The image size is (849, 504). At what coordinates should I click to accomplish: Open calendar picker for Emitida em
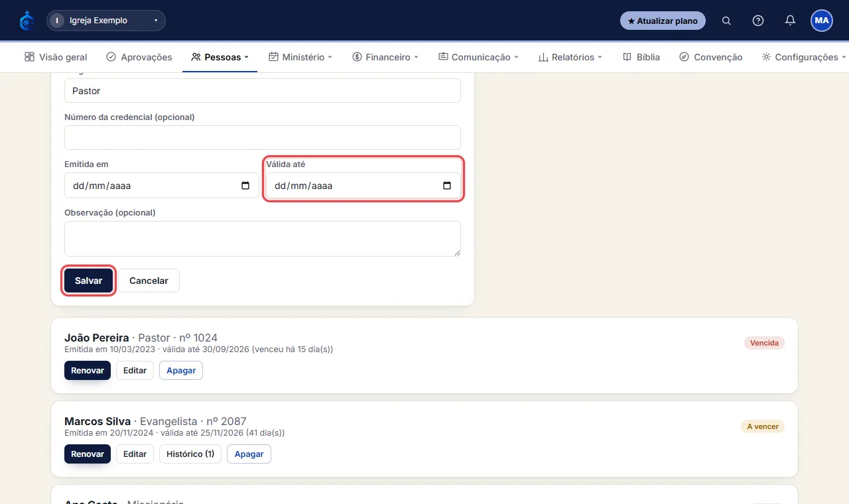pyautogui.click(x=245, y=186)
